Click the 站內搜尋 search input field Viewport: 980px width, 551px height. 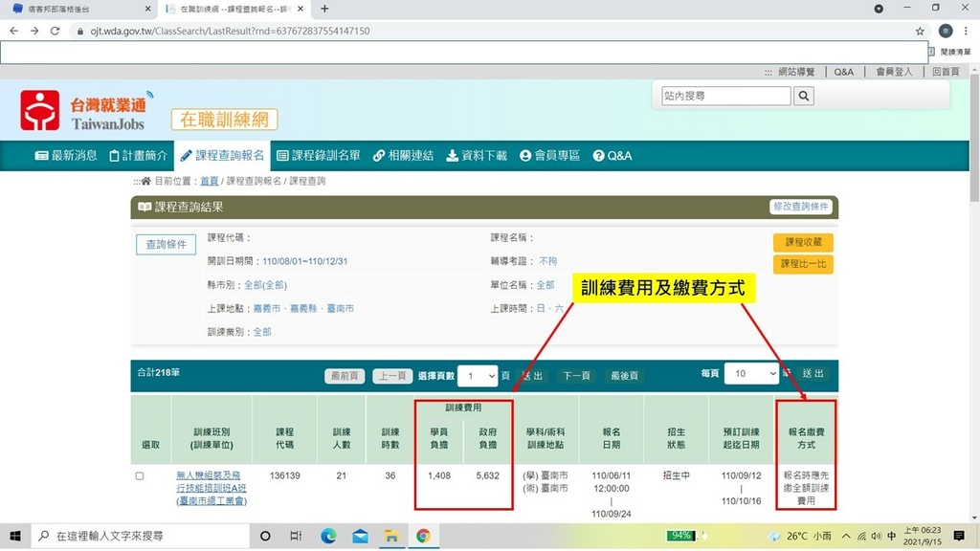(726, 96)
